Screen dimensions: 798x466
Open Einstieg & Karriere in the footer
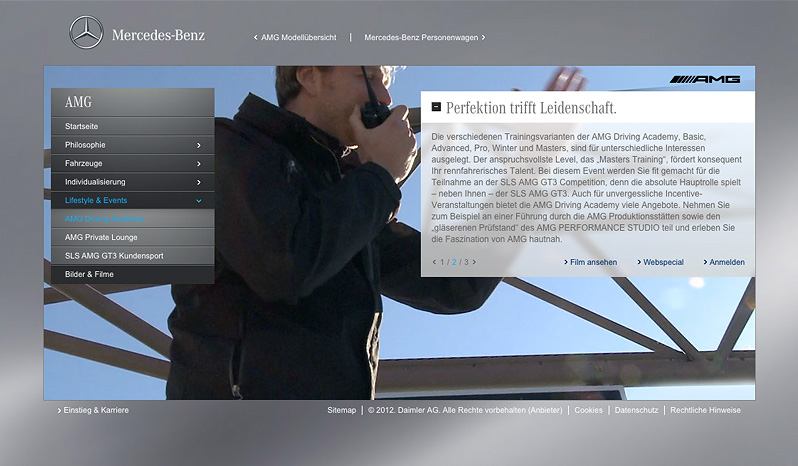(x=93, y=410)
